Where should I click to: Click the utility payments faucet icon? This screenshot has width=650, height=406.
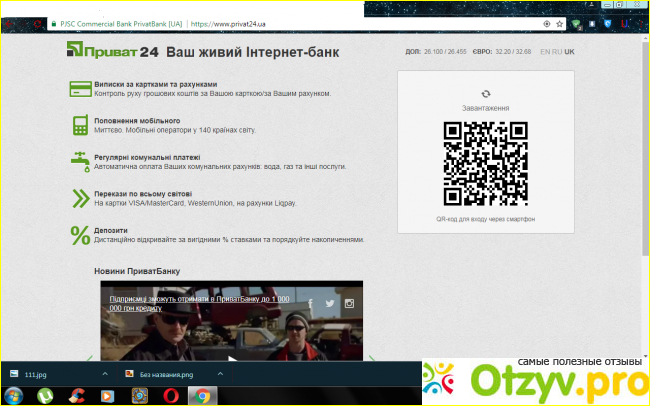(x=80, y=161)
